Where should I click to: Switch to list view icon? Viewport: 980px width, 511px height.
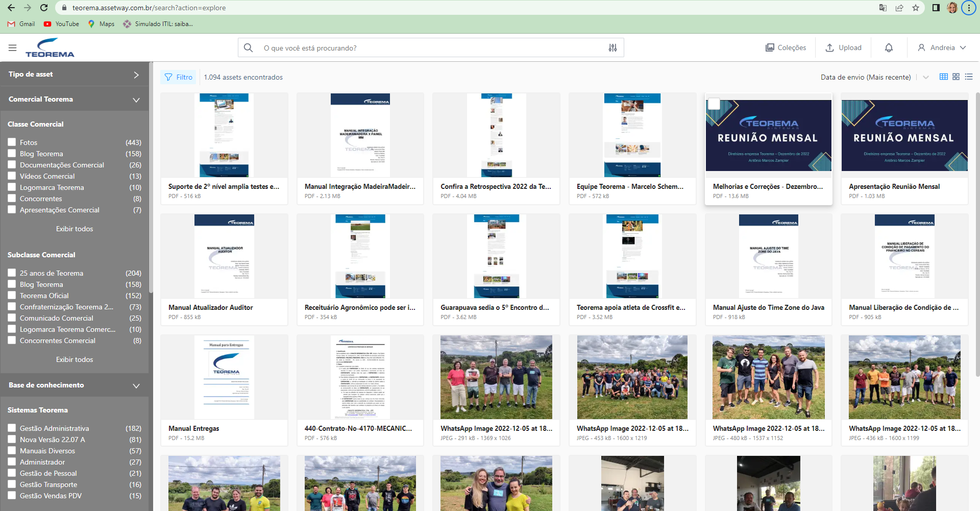(x=969, y=77)
